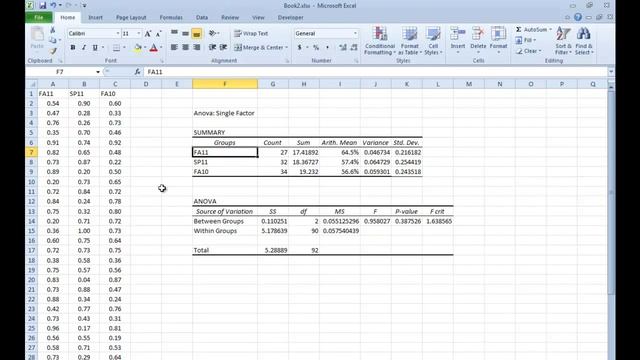The height and width of the screenshot is (360, 640).
Task: Open Find & Select binoculars
Action: point(584,41)
